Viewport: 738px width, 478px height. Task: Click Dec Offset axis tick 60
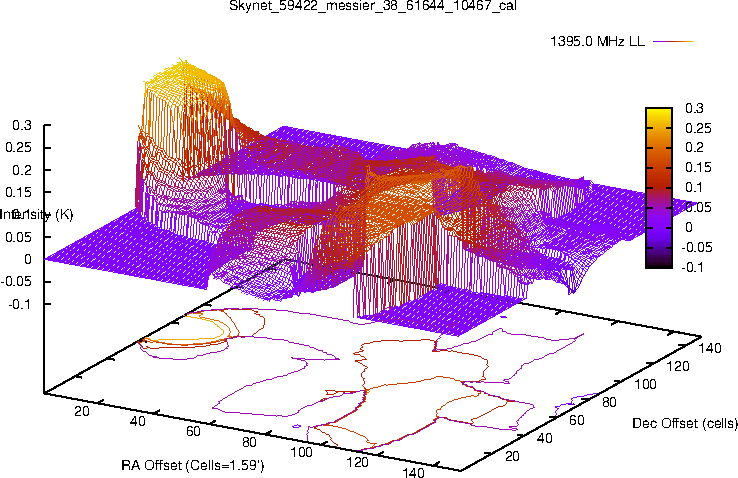pos(577,420)
